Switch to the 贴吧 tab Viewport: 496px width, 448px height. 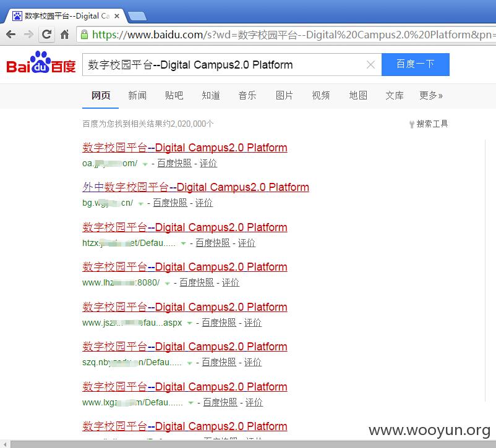[x=174, y=95]
